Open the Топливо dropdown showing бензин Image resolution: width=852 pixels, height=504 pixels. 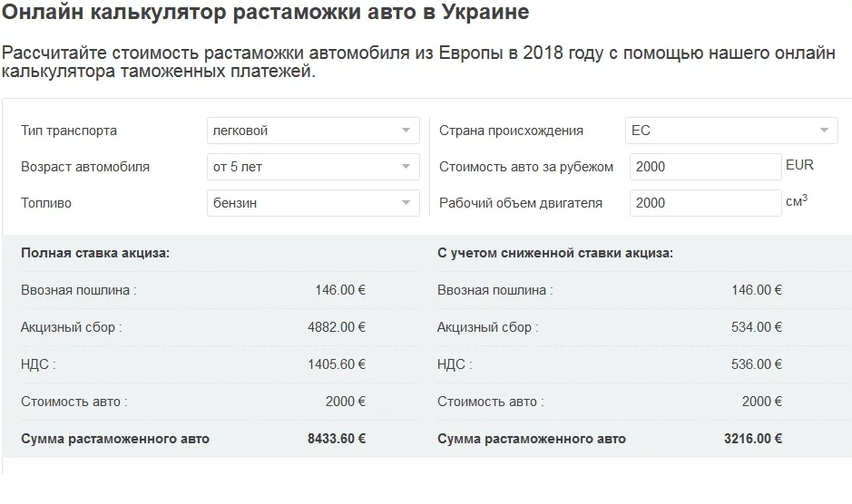(313, 203)
